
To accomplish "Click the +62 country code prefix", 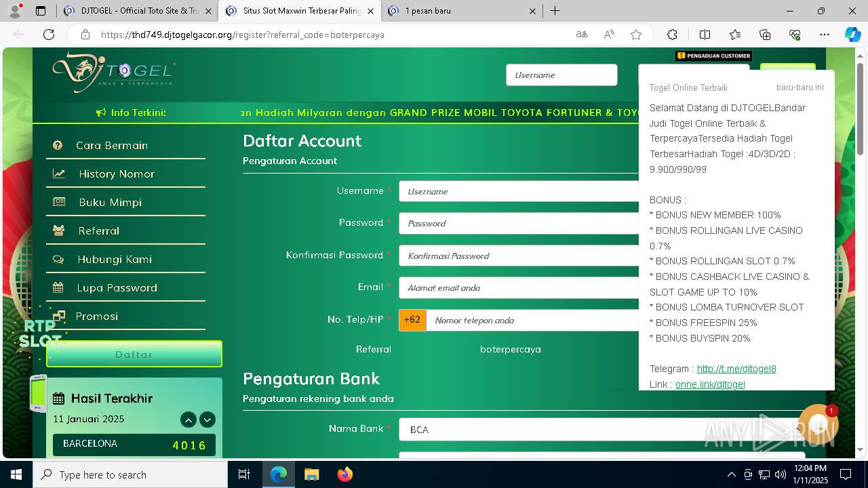I will (412, 320).
